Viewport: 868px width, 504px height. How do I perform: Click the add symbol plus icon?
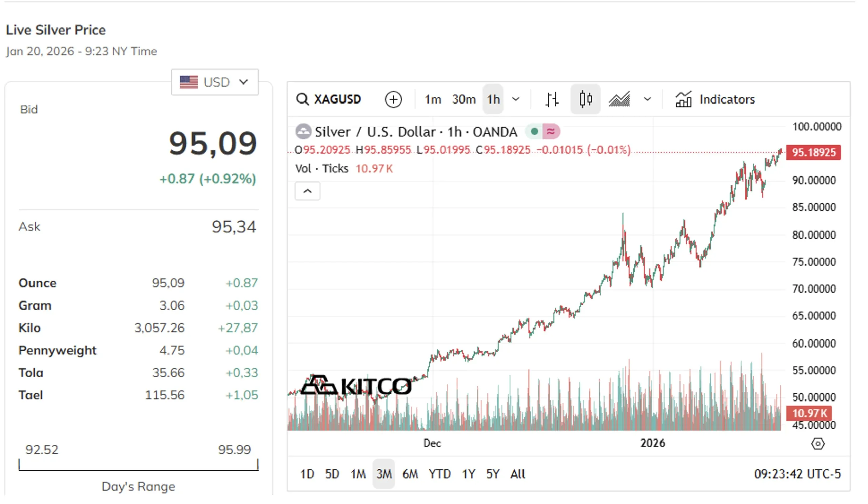tap(393, 100)
